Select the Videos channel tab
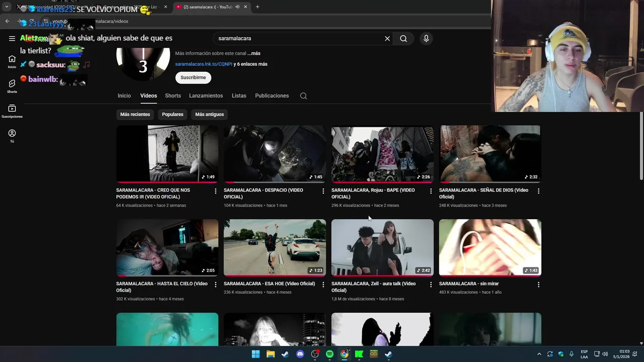 pos(148,96)
